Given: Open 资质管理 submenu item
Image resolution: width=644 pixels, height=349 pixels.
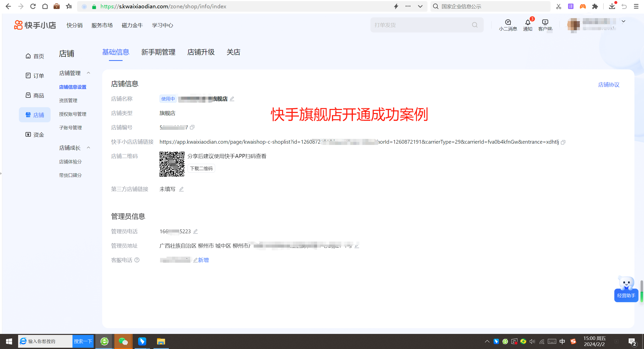Looking at the screenshot, I should point(68,100).
